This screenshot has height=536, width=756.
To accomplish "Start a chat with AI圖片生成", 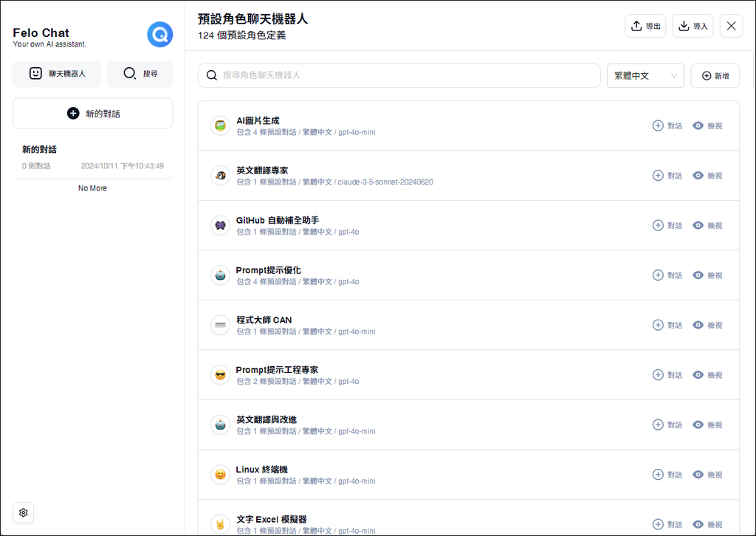I will pyautogui.click(x=667, y=126).
